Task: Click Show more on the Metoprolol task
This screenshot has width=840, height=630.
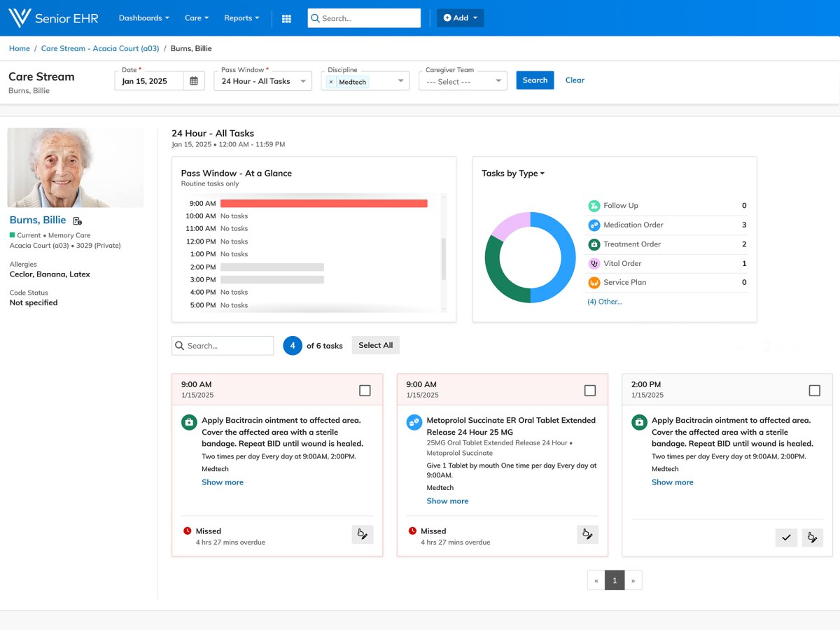Action: coord(447,501)
